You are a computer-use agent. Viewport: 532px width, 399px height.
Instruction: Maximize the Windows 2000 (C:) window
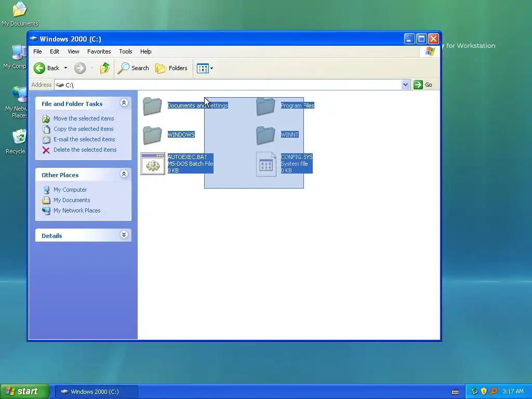(421, 39)
